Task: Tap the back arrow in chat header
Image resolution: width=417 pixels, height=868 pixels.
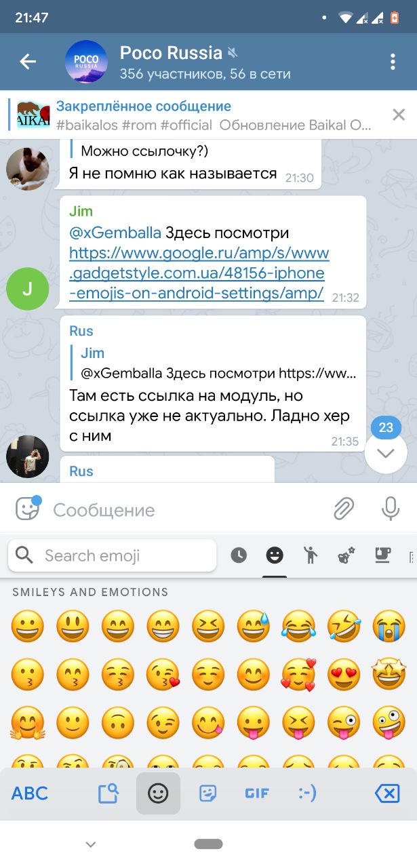Action: (x=27, y=62)
